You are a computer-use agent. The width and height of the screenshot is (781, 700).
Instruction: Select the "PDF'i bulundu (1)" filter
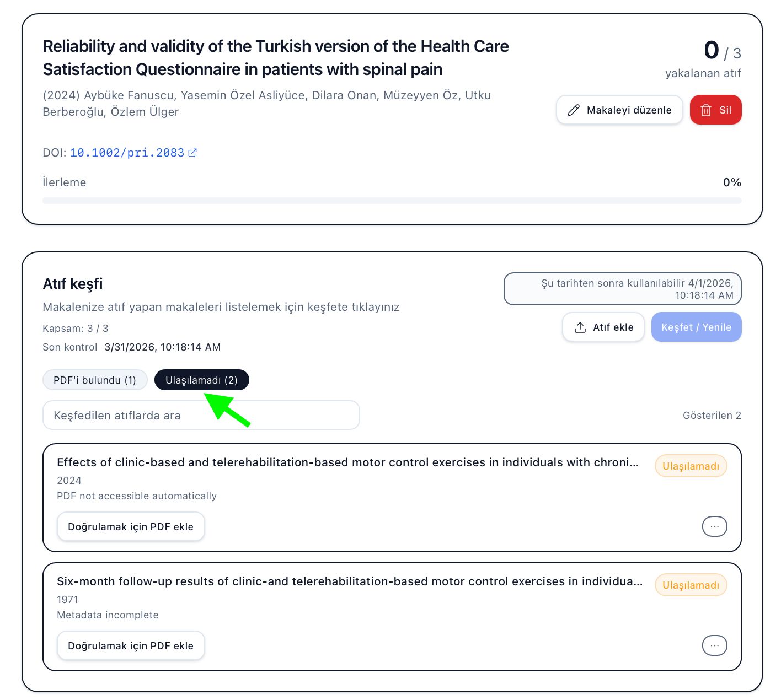[95, 380]
